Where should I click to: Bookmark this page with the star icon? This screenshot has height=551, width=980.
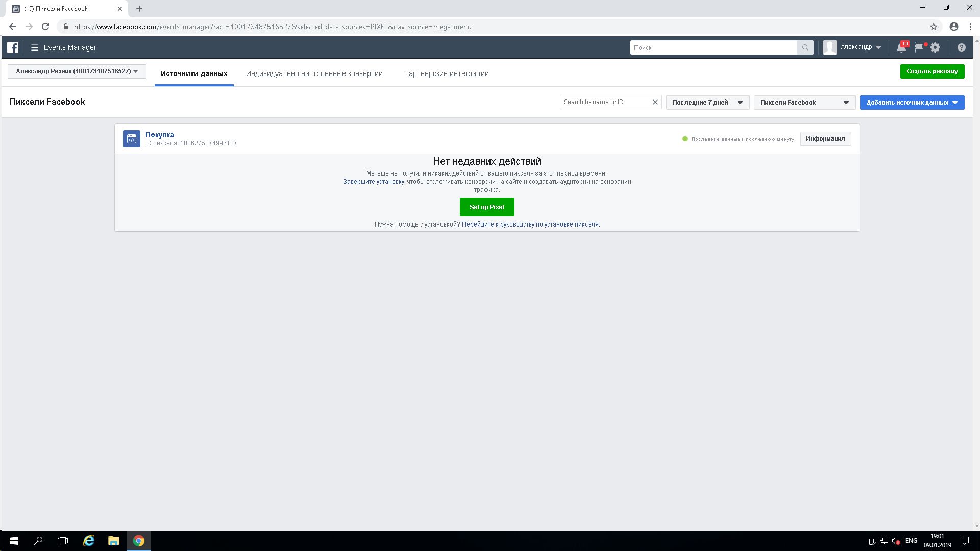[934, 27]
